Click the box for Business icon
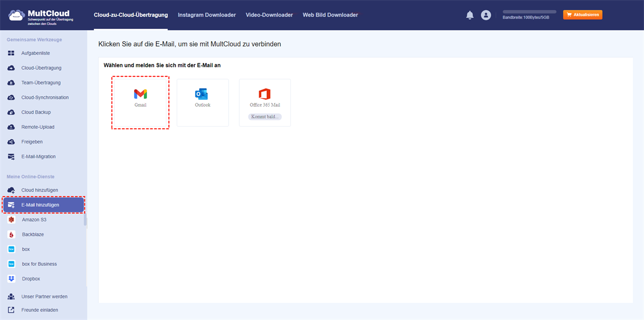The image size is (644, 320). point(11,264)
